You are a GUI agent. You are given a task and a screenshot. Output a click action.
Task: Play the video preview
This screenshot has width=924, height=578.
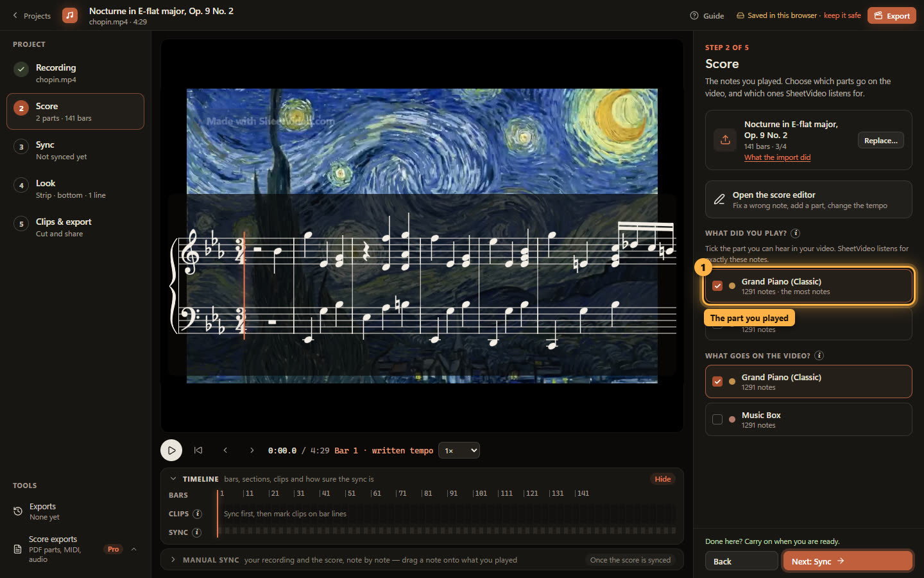click(171, 450)
